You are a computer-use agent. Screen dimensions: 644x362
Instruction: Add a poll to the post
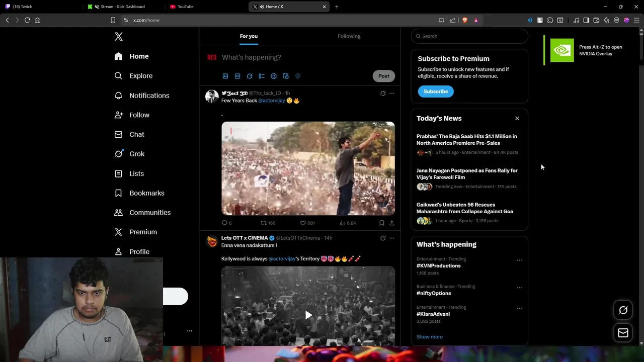click(262, 76)
